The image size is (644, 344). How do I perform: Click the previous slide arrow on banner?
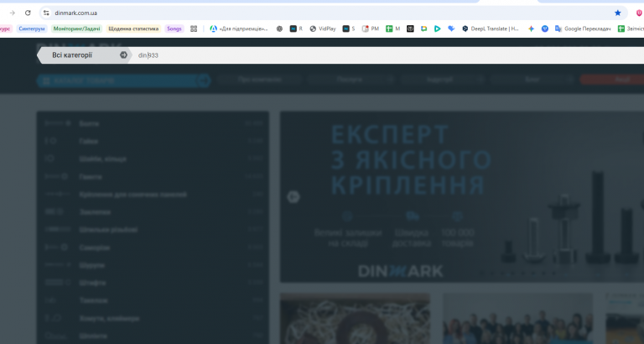(x=293, y=197)
